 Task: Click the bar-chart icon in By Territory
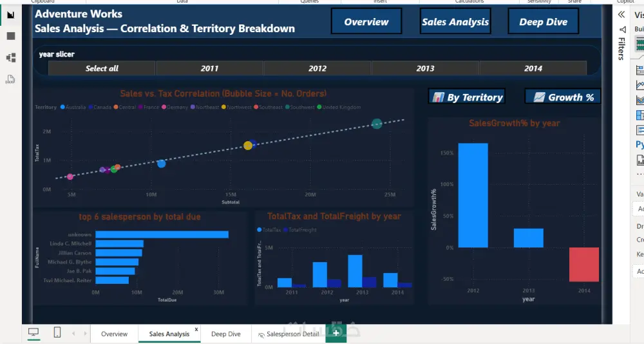coord(438,97)
